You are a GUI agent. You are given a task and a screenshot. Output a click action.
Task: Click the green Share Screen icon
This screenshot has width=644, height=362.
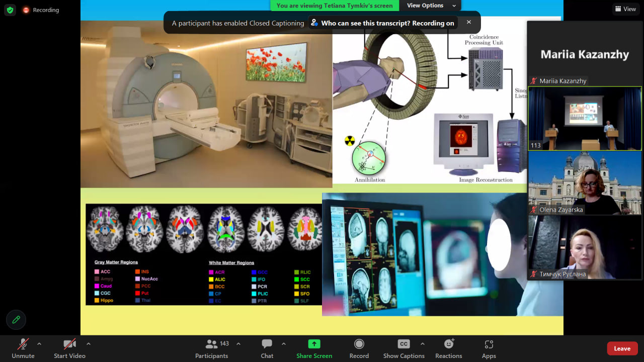(x=314, y=344)
